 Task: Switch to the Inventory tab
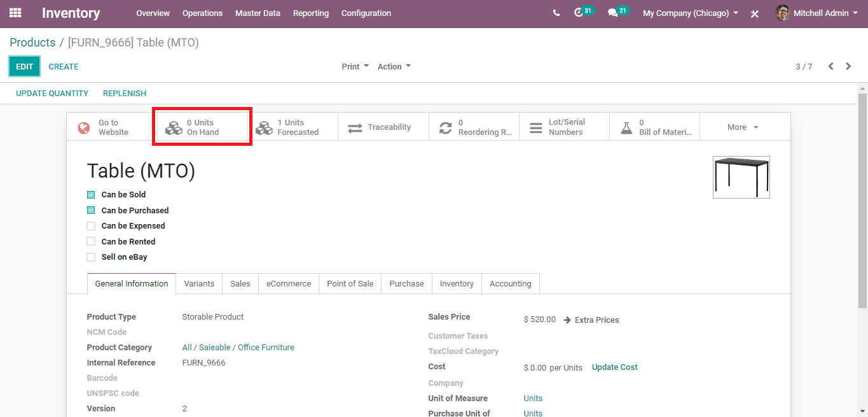click(457, 284)
